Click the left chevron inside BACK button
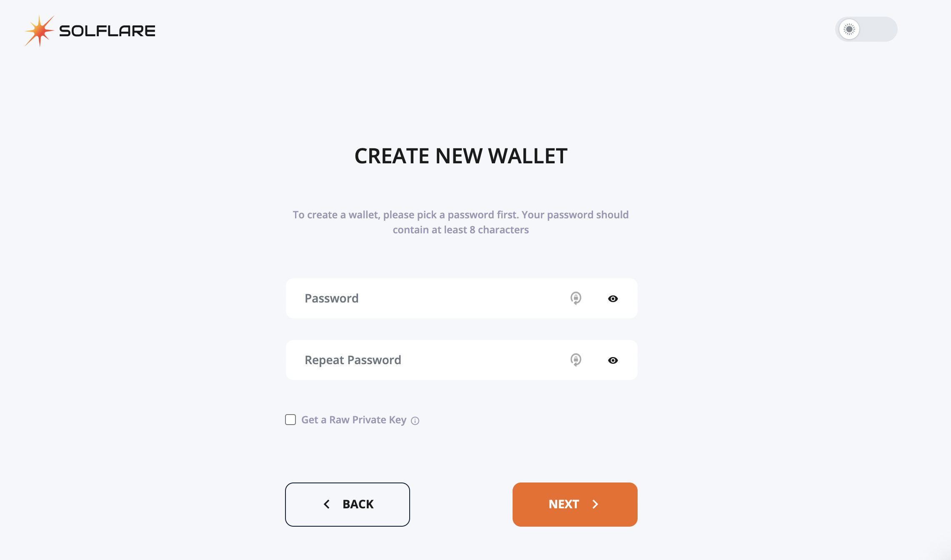 (327, 504)
